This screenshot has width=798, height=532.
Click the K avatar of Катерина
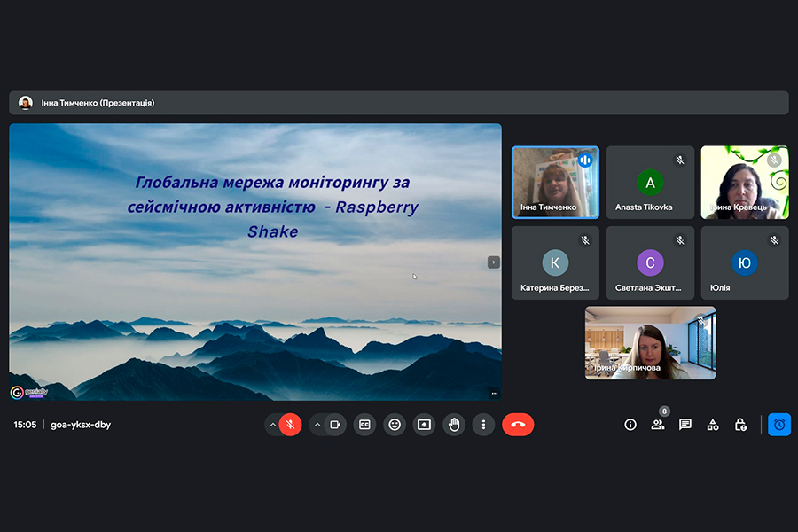(x=555, y=262)
